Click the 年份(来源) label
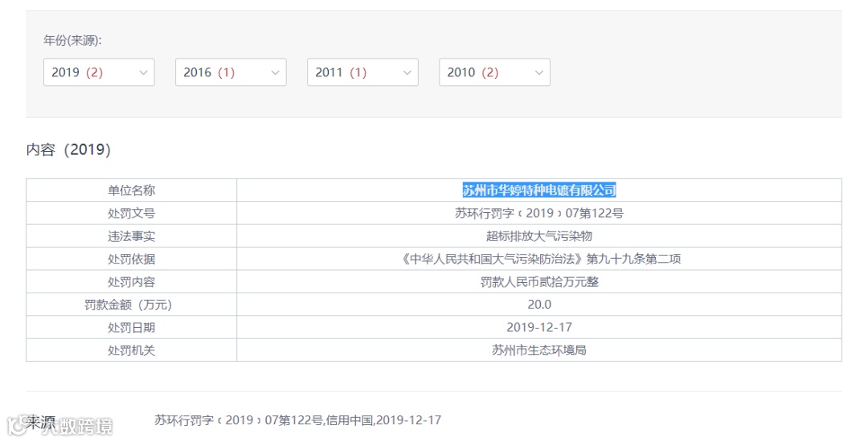Viewport: 868px width, 442px height. coord(72,40)
